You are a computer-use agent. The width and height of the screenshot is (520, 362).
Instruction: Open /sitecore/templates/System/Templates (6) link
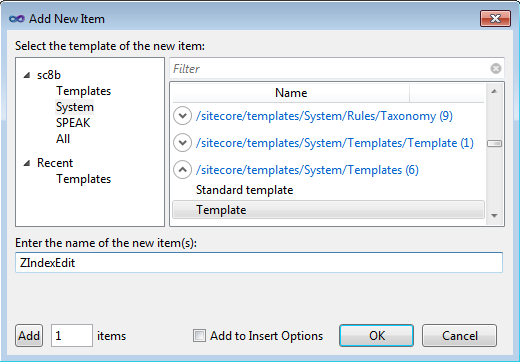point(307,170)
